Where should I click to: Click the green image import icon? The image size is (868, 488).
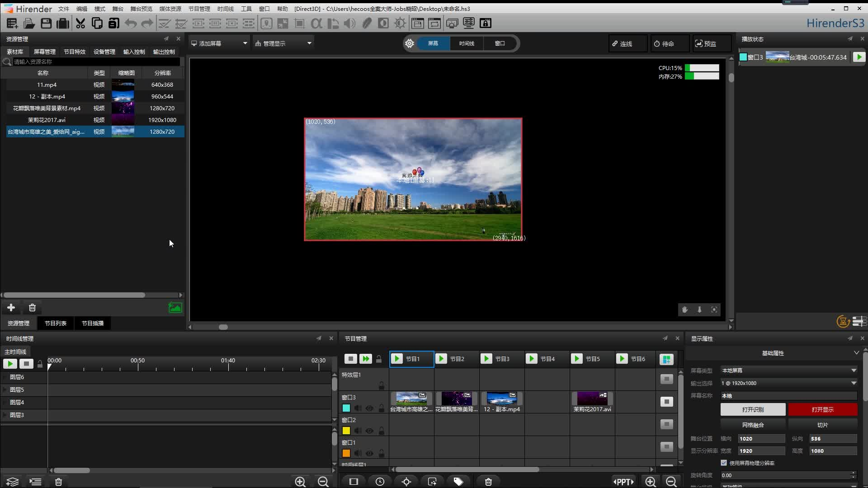click(175, 308)
